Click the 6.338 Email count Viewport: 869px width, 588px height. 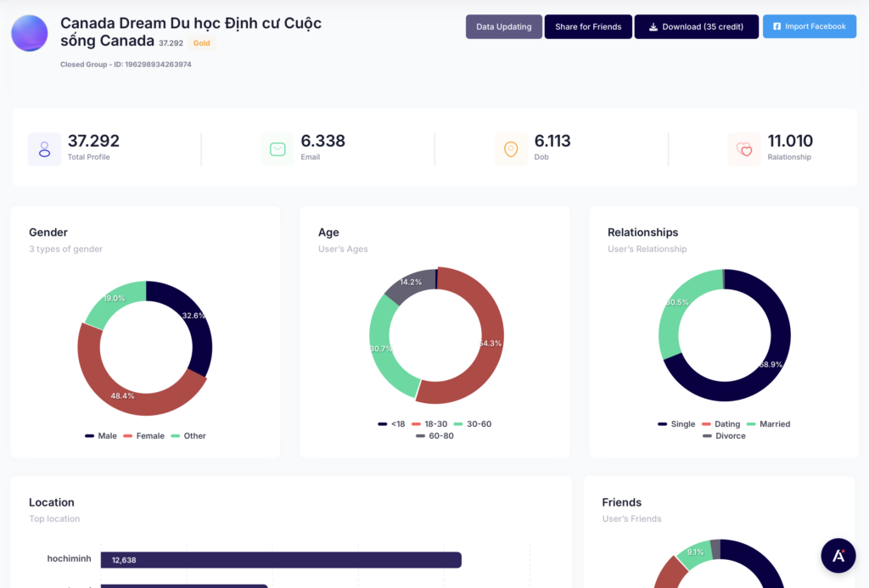(x=323, y=141)
